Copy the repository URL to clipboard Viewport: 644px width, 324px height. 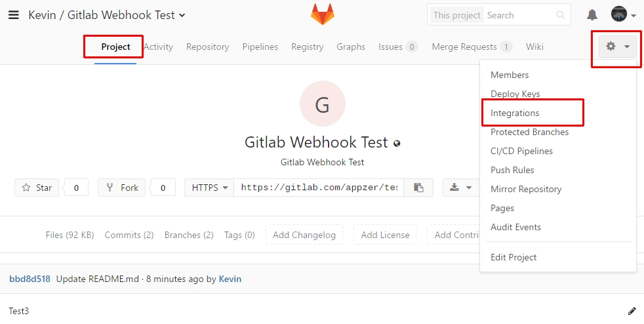[x=418, y=188]
